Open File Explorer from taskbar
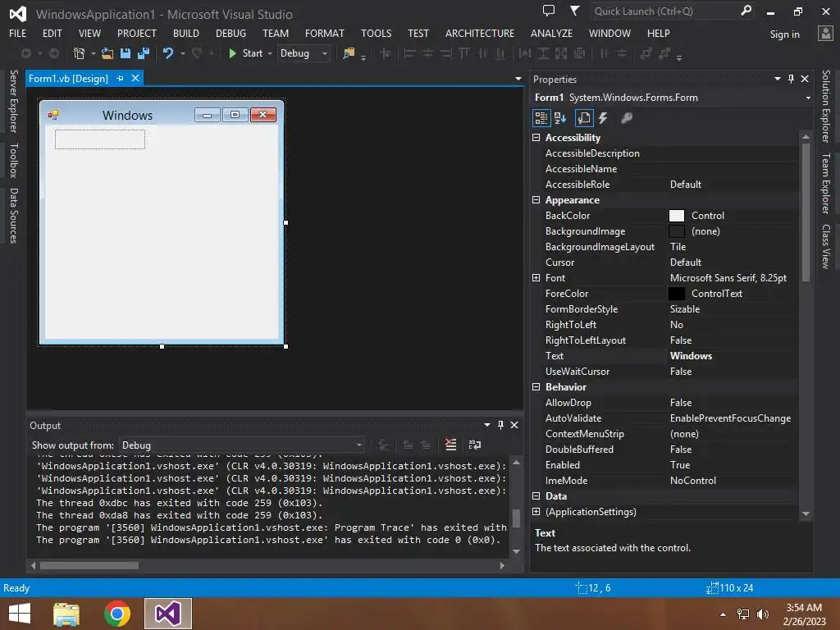The image size is (840, 630). (66, 614)
